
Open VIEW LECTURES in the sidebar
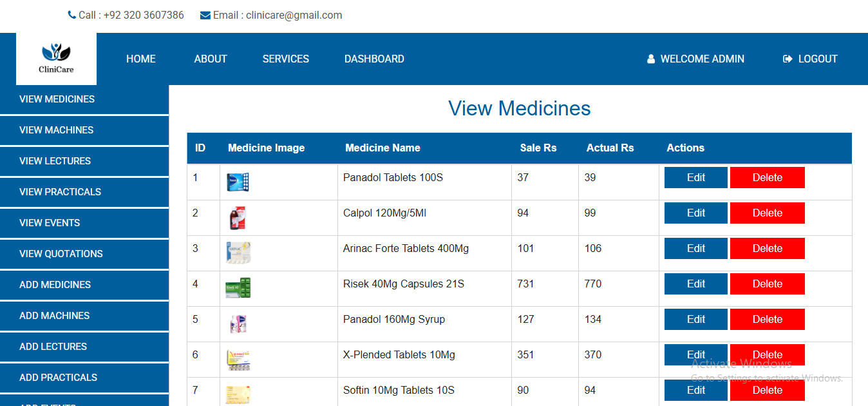(x=84, y=161)
